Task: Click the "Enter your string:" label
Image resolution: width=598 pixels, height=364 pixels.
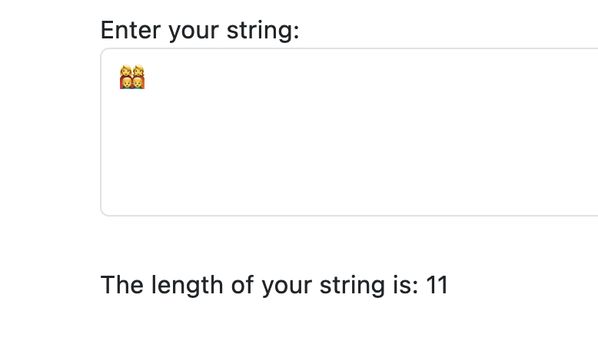Action: point(199,31)
